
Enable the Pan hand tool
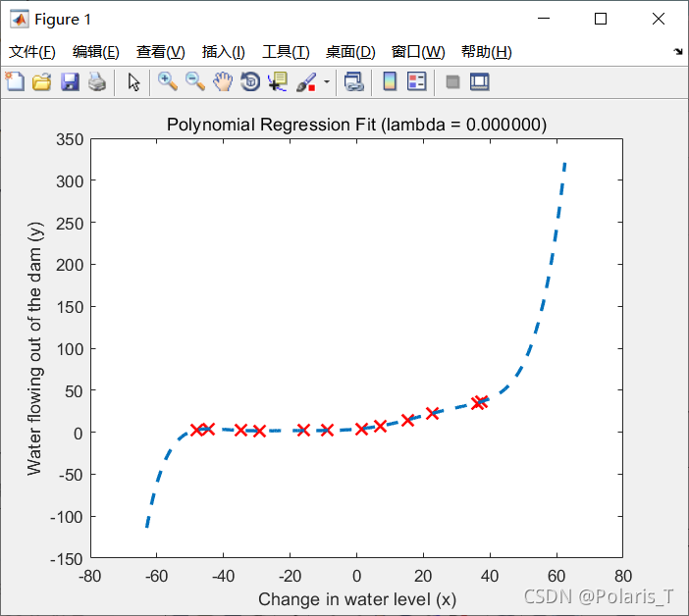[223, 81]
